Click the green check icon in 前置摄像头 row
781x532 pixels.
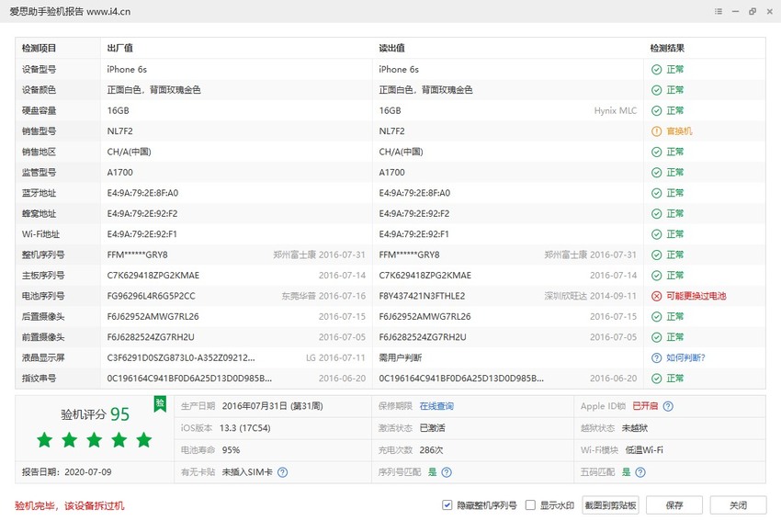point(656,337)
